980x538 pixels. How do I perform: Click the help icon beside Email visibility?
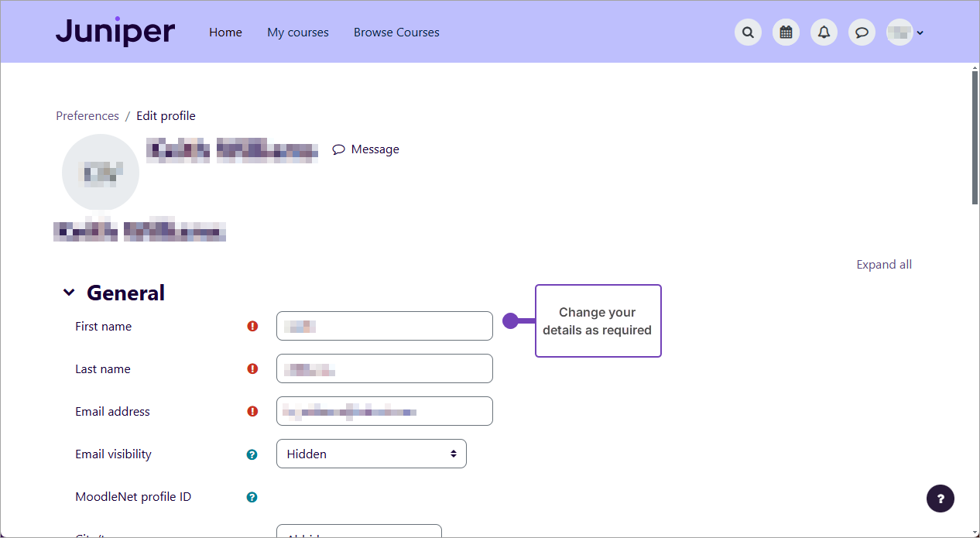[x=252, y=454]
